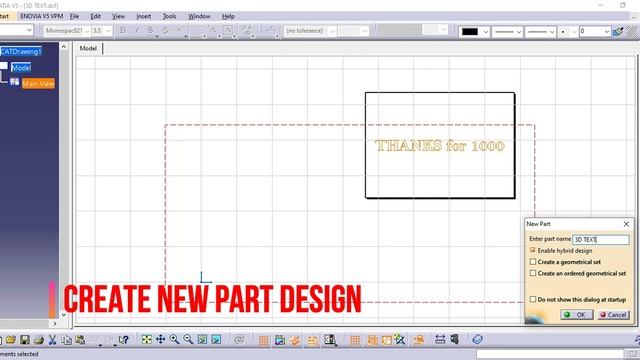640x360 pixels.
Task: Click the Frame text icon with boxed A
Action: tap(228, 30)
